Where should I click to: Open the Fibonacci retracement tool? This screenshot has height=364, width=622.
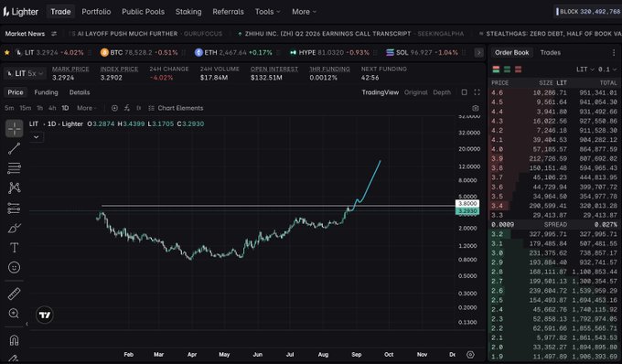tap(14, 168)
